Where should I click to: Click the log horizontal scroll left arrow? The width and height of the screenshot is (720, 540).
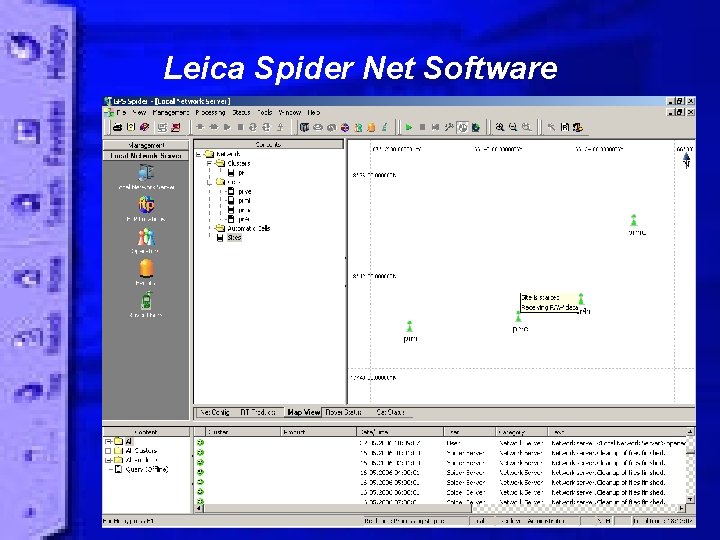[x=199, y=508]
